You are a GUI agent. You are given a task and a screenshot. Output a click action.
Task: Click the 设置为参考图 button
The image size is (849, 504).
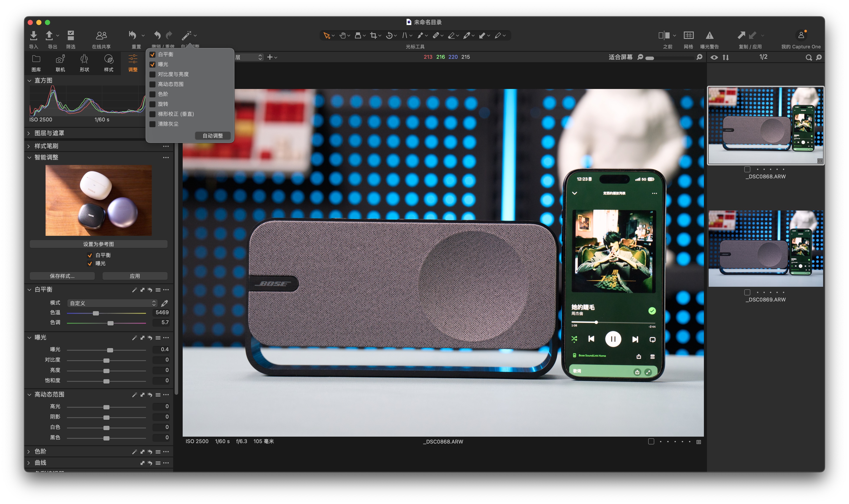[98, 244]
